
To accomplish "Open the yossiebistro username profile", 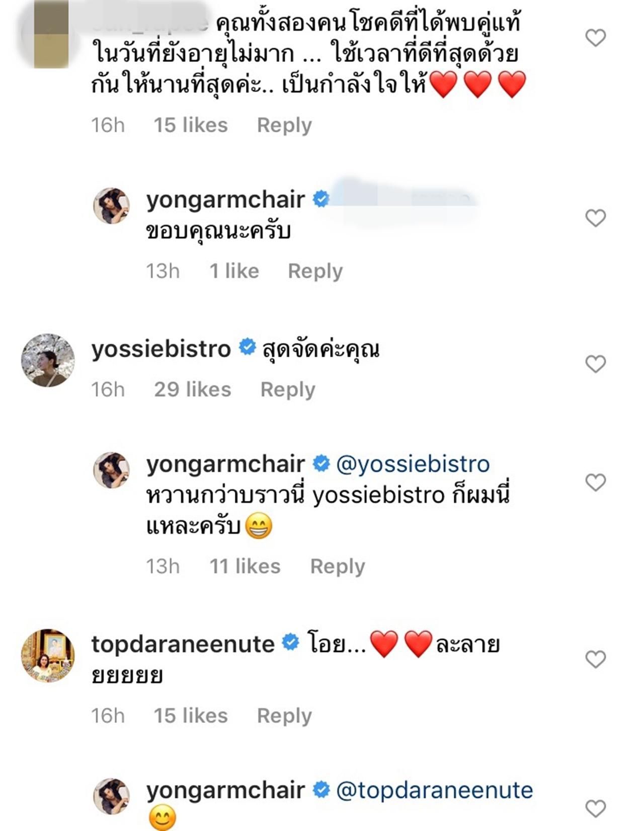I will [161, 349].
